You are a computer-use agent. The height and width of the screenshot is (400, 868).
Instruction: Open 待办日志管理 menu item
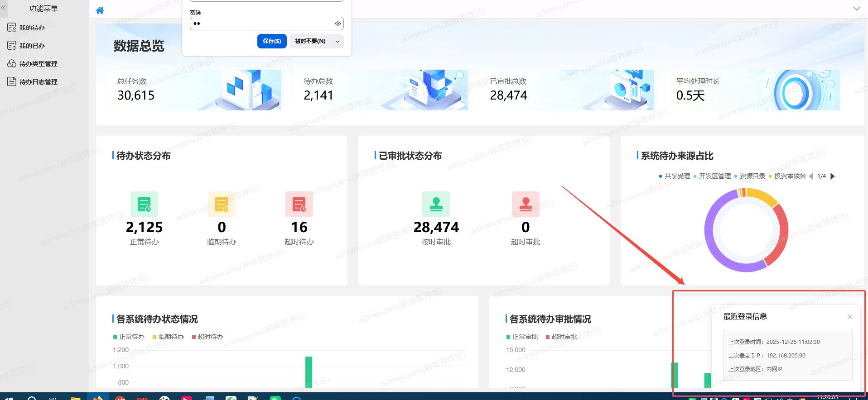click(38, 82)
